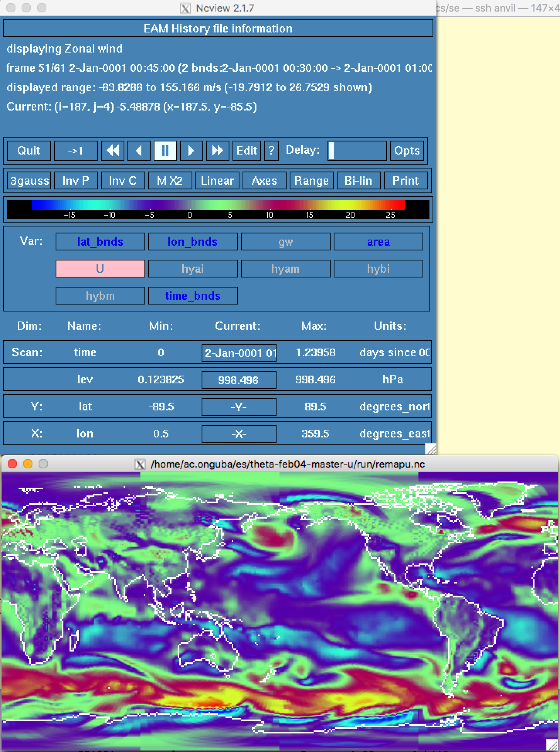560x752 pixels.
Task: Click the lon max value 359.5
Action: (x=315, y=434)
